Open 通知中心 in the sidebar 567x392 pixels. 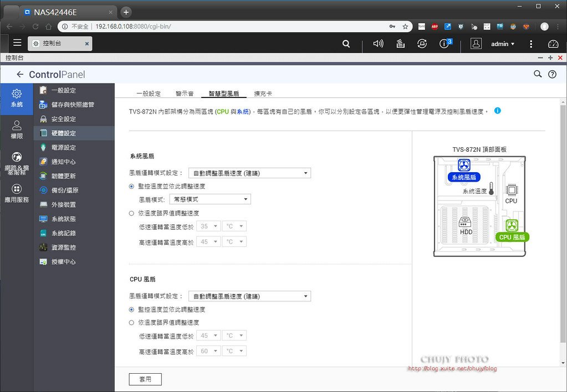(74, 162)
